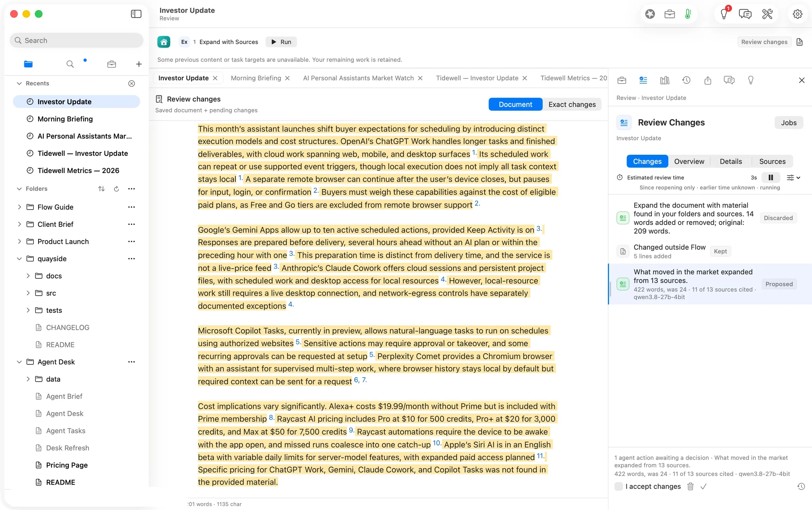This screenshot has width=812, height=510.
Task: Open the bar chart icon in review panel
Action: [664, 80]
